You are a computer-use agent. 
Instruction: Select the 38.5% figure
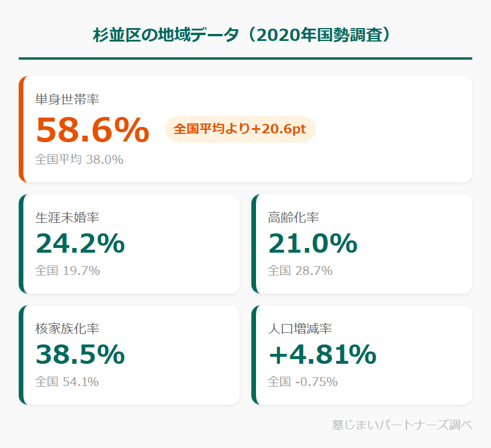(x=80, y=354)
